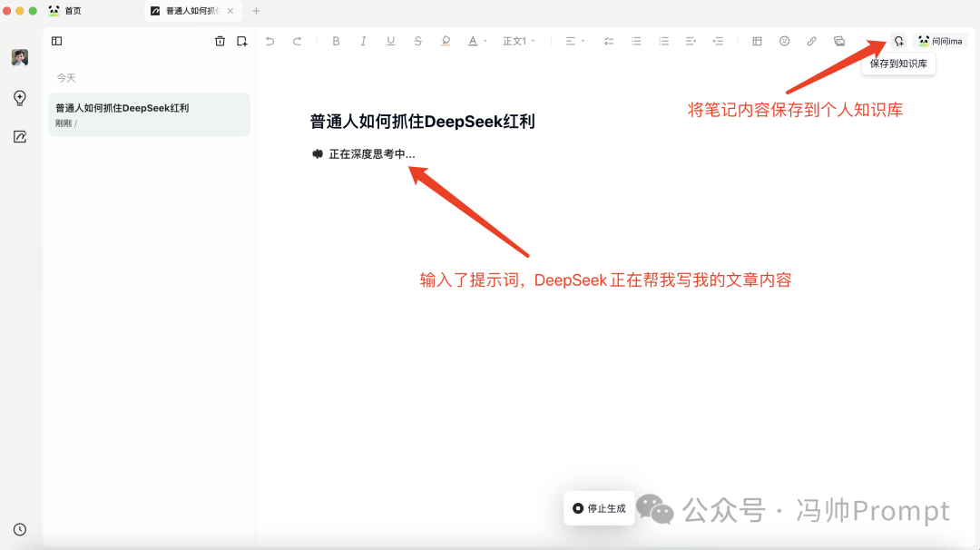Select the 普通人如何抓住DeepSeek红利 note in list

pos(150,114)
